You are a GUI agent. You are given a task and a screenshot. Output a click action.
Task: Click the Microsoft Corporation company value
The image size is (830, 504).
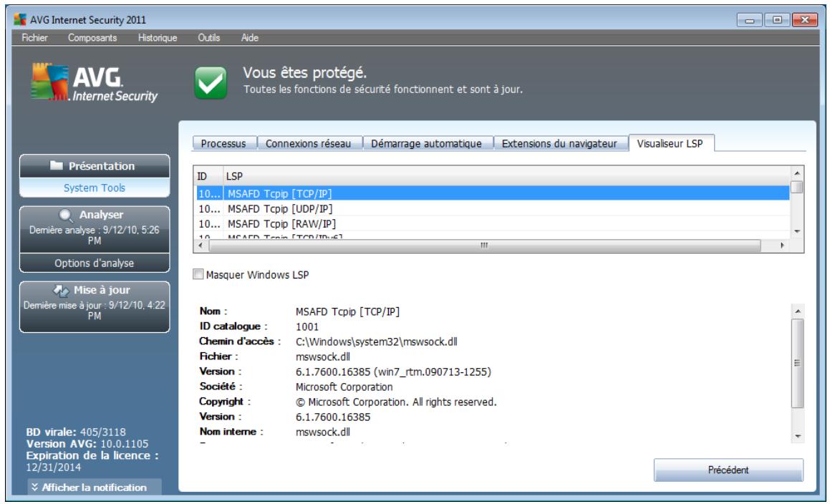[344, 387]
